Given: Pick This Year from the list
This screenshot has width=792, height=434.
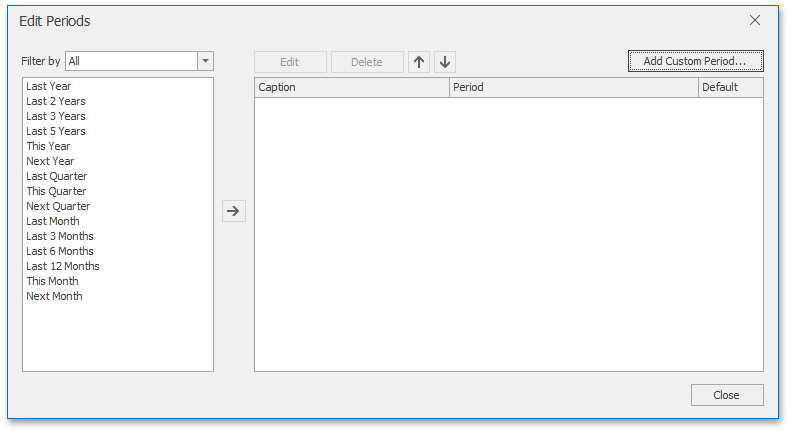Looking at the screenshot, I should (48, 146).
